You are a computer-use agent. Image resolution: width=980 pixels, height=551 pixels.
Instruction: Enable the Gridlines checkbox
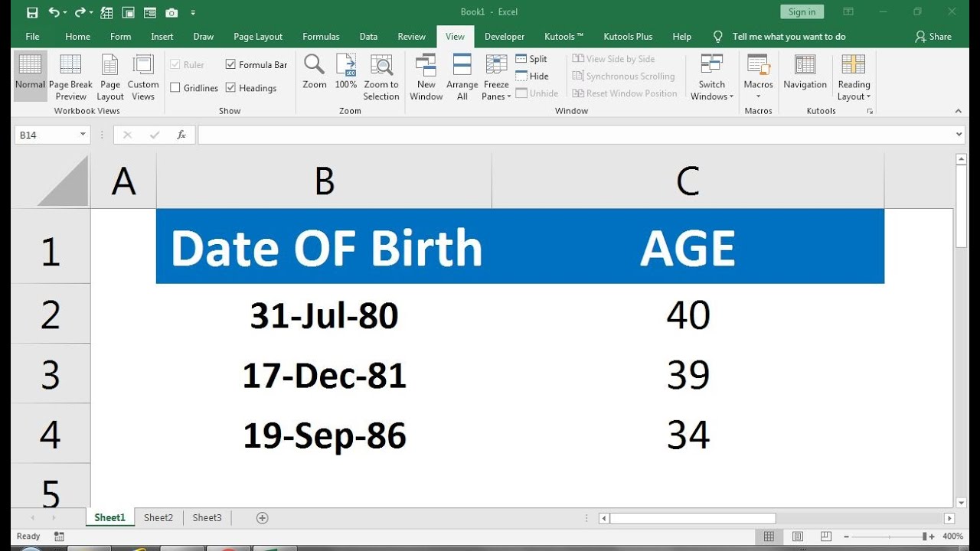point(175,88)
